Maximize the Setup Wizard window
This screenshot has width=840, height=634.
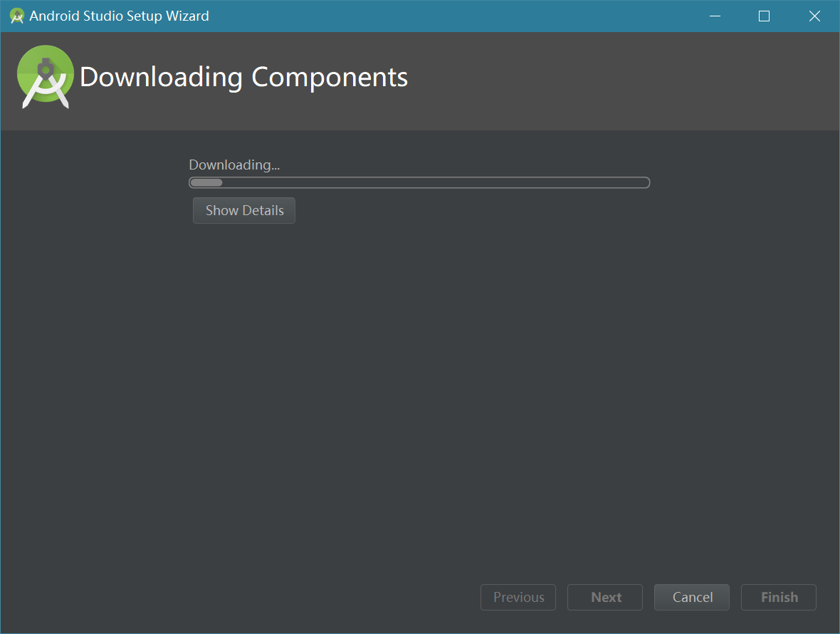(764, 16)
